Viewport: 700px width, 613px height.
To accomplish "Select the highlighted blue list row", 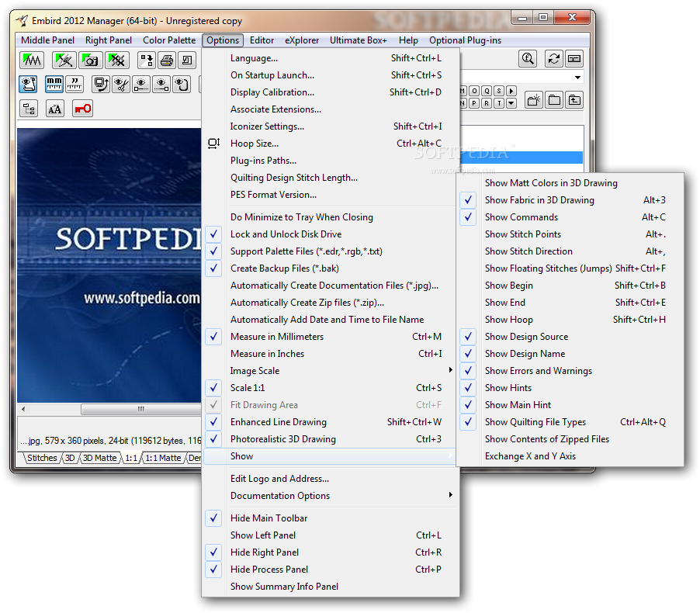I will tap(521, 158).
